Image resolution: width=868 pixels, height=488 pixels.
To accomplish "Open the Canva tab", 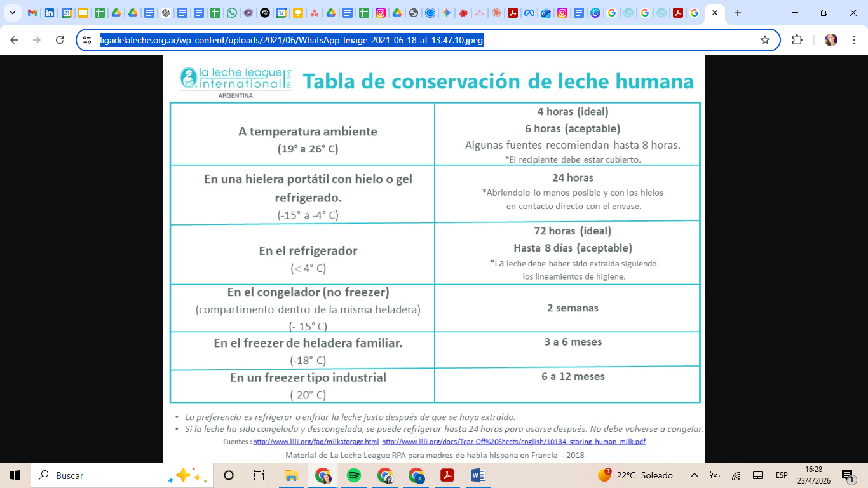I will (x=595, y=13).
